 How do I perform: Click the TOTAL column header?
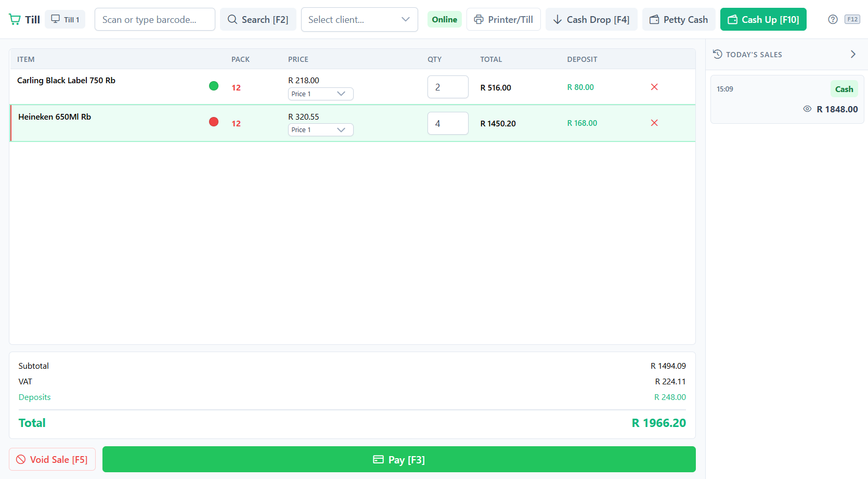pos(491,59)
